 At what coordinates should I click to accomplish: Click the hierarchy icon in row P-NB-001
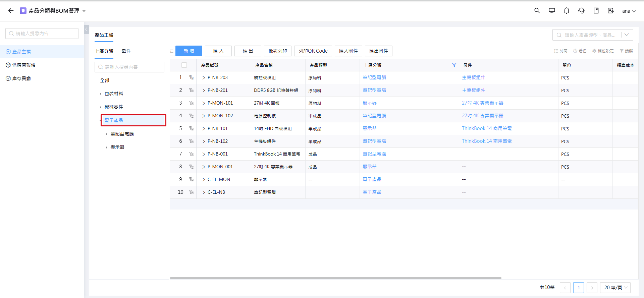[191, 154]
